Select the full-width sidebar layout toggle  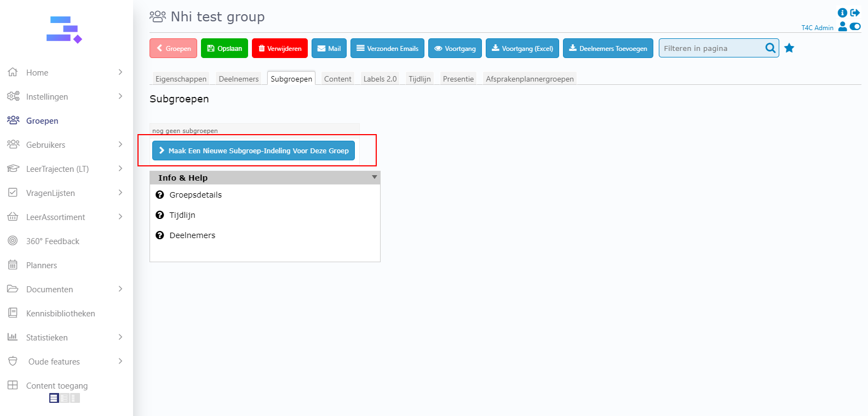pyautogui.click(x=54, y=398)
